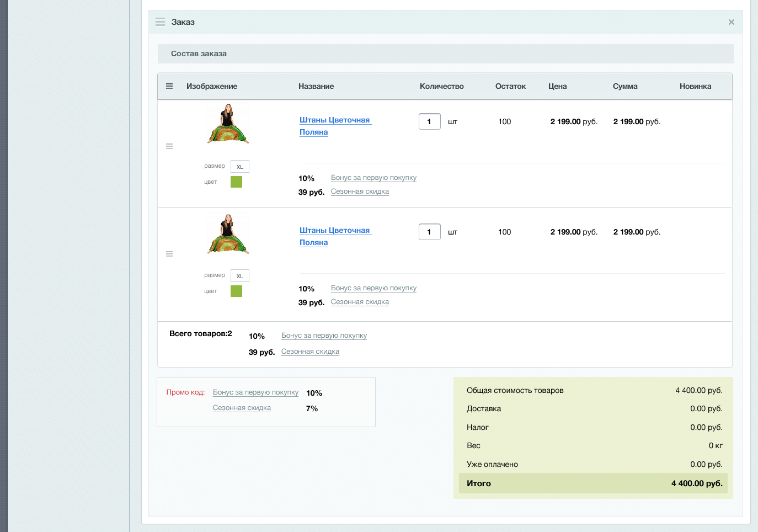Focus quantity field of second product
The image size is (758, 532).
coord(429,232)
